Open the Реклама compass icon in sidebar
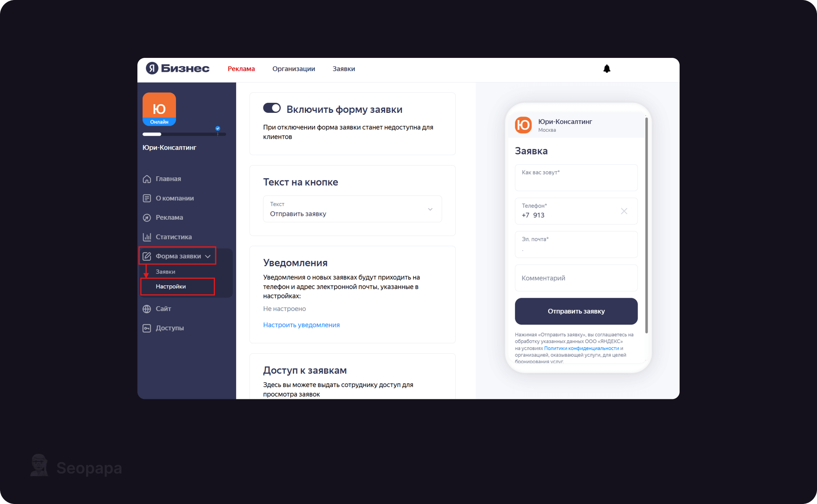The image size is (817, 504). pyautogui.click(x=147, y=217)
